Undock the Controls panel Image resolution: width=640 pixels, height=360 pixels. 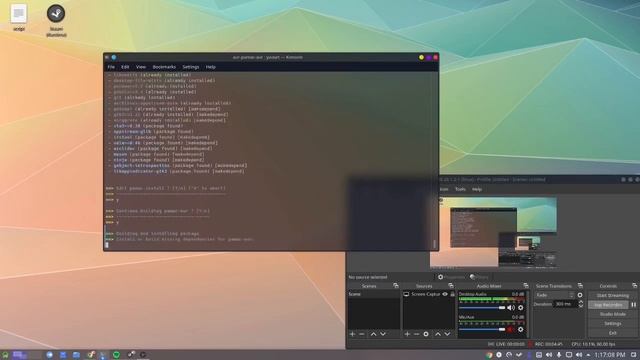click(634, 286)
